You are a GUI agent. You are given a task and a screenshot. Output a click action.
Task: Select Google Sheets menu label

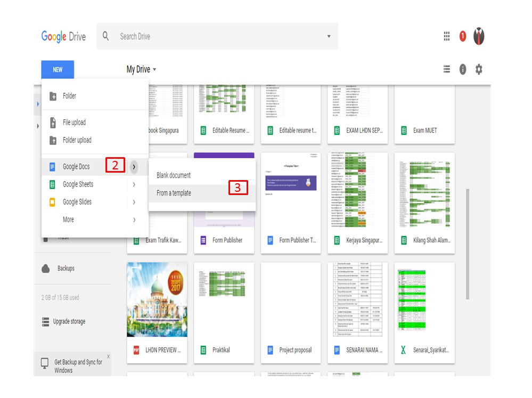click(78, 184)
